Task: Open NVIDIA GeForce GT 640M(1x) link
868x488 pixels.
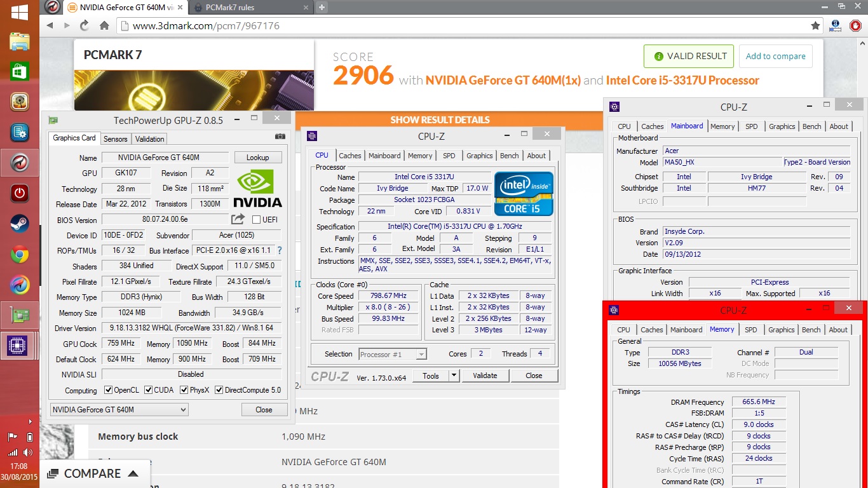Action: click(503, 80)
